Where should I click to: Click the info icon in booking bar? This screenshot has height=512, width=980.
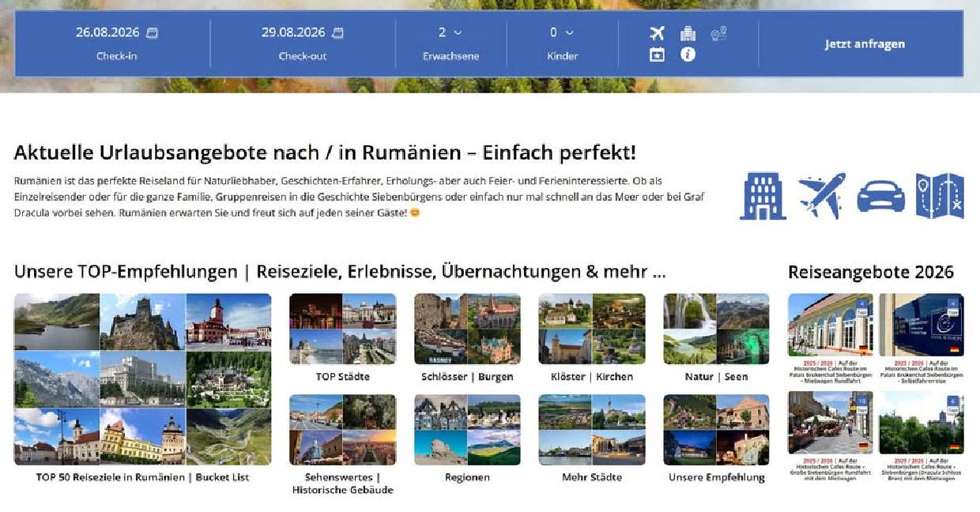(x=688, y=55)
